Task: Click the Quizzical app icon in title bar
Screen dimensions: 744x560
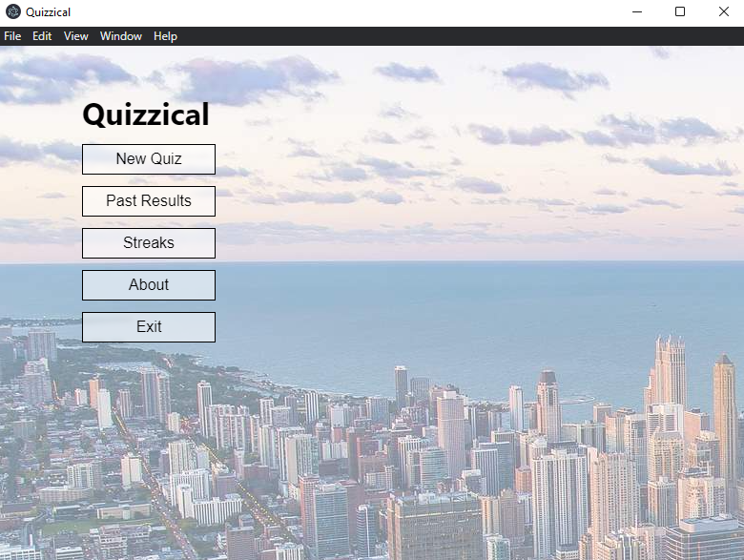Action: click(12, 12)
